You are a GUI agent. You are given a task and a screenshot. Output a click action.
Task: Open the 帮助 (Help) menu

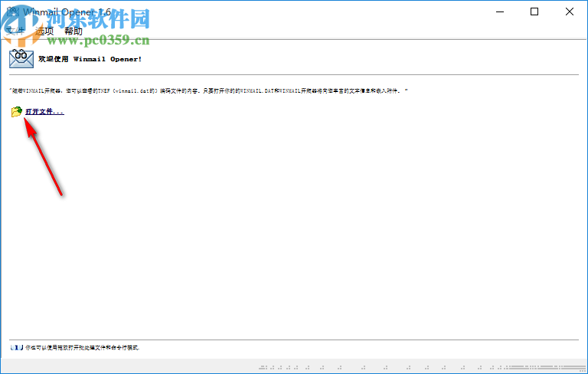(73, 31)
